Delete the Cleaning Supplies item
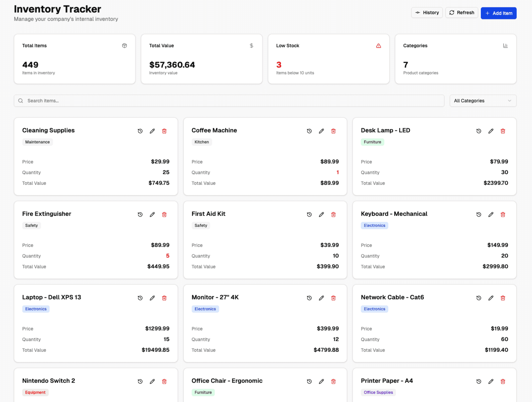The width and height of the screenshot is (532, 402). [164, 131]
